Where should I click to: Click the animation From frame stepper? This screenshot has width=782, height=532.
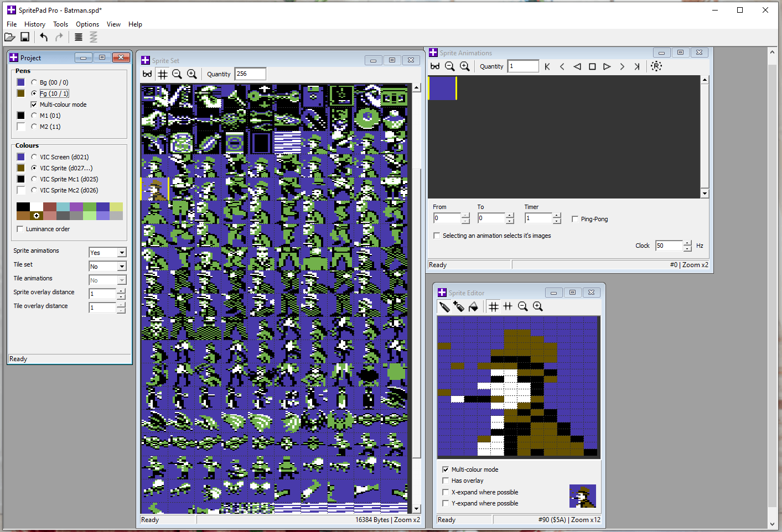pos(465,218)
